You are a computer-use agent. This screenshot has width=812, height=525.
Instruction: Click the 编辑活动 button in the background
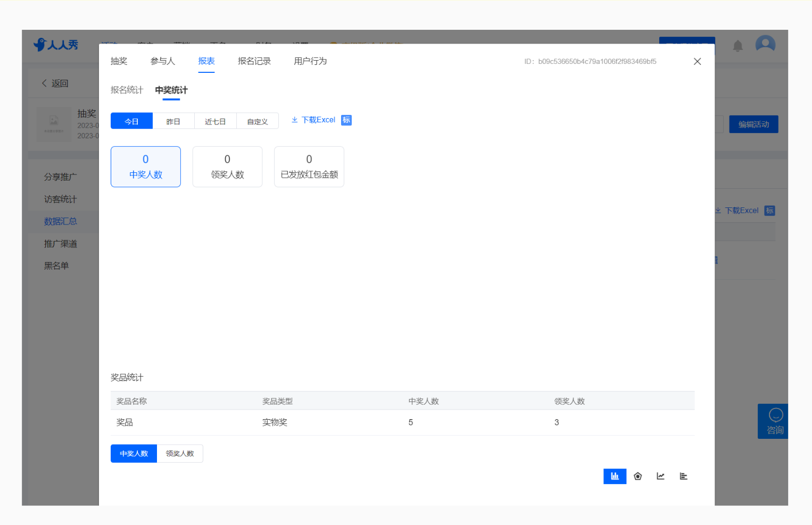[x=753, y=124]
